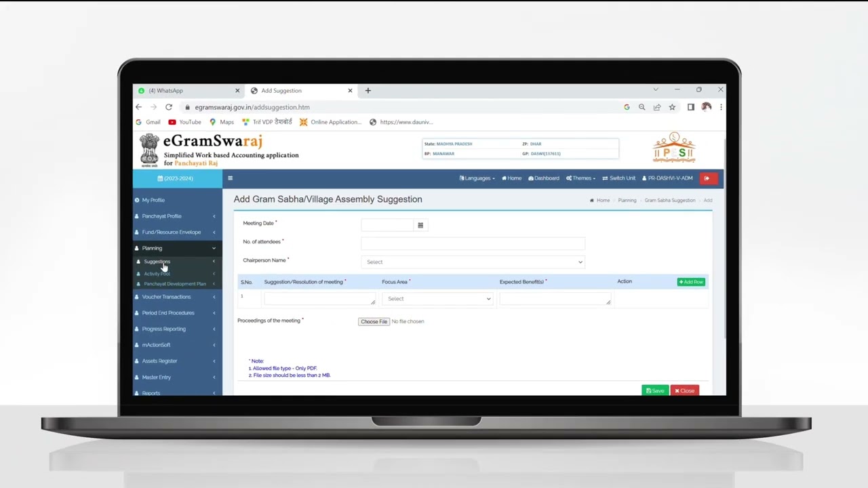Expand Voucher Transactions sidebar menu
Screen dimensions: 868x488
pos(177,297)
